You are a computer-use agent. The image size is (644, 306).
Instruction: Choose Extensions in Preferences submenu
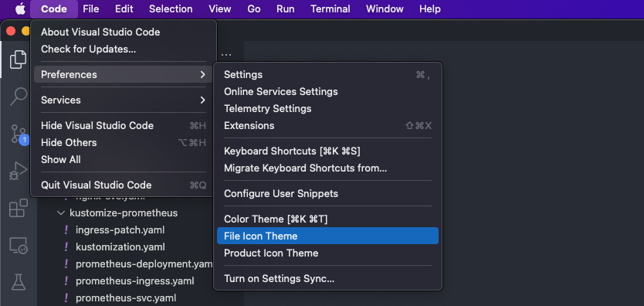(327, 126)
